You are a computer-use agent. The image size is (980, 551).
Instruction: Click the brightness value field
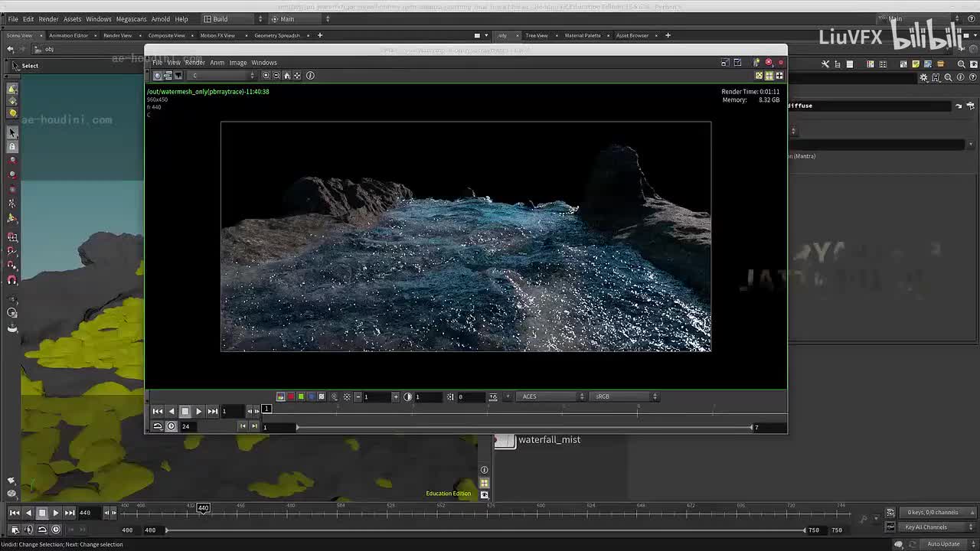click(377, 396)
